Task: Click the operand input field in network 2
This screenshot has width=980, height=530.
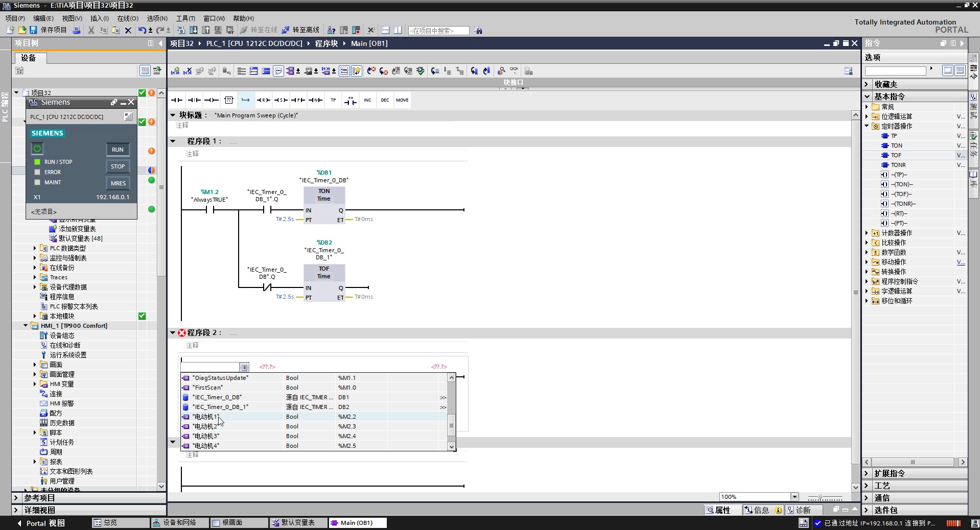Action: [210, 367]
